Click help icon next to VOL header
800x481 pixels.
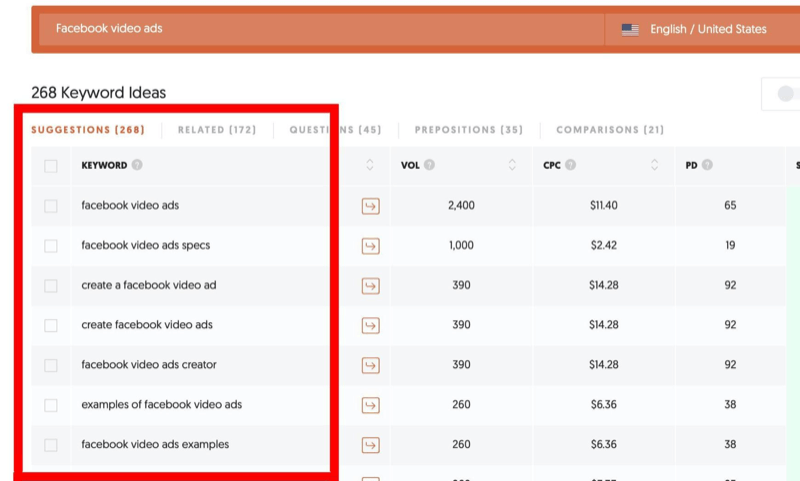pyautogui.click(x=430, y=165)
